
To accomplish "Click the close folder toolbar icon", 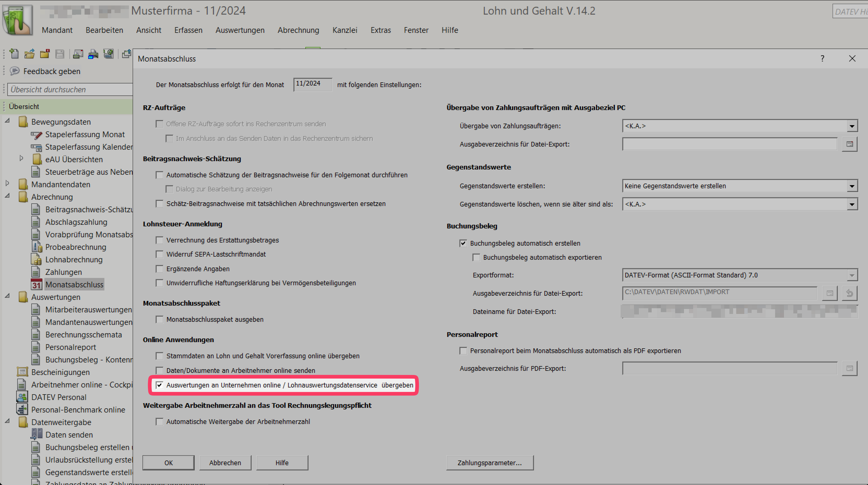I will 45,54.
